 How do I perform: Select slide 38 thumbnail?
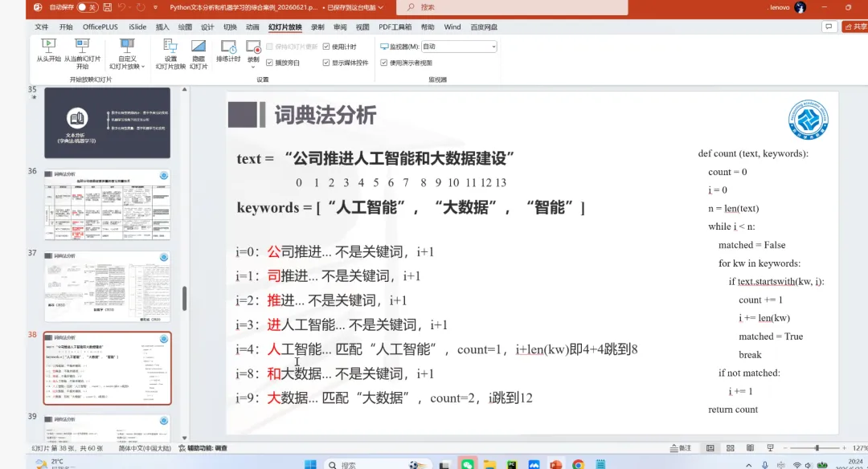108,369
